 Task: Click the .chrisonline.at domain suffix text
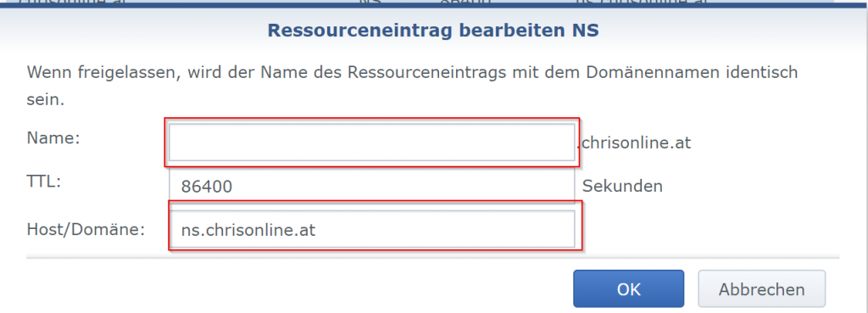tap(634, 143)
